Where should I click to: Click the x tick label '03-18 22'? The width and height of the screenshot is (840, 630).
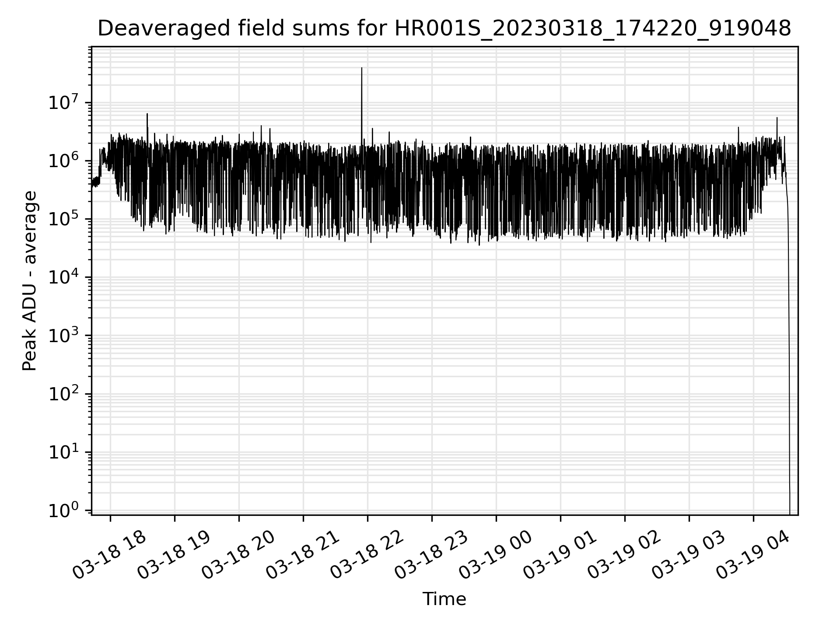pos(367,556)
